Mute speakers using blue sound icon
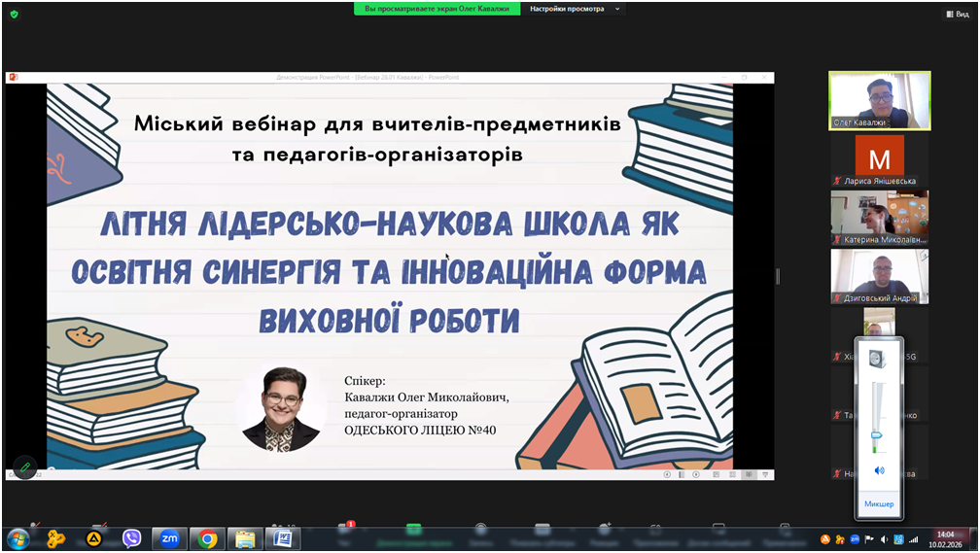This screenshot has width=980, height=553. [879, 470]
